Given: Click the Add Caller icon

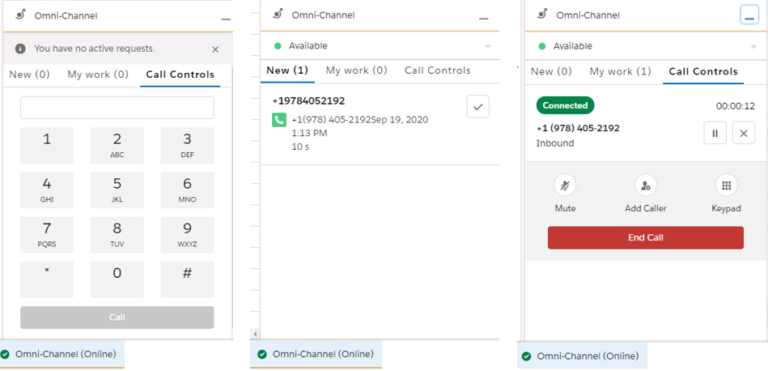Looking at the screenshot, I should click(646, 186).
